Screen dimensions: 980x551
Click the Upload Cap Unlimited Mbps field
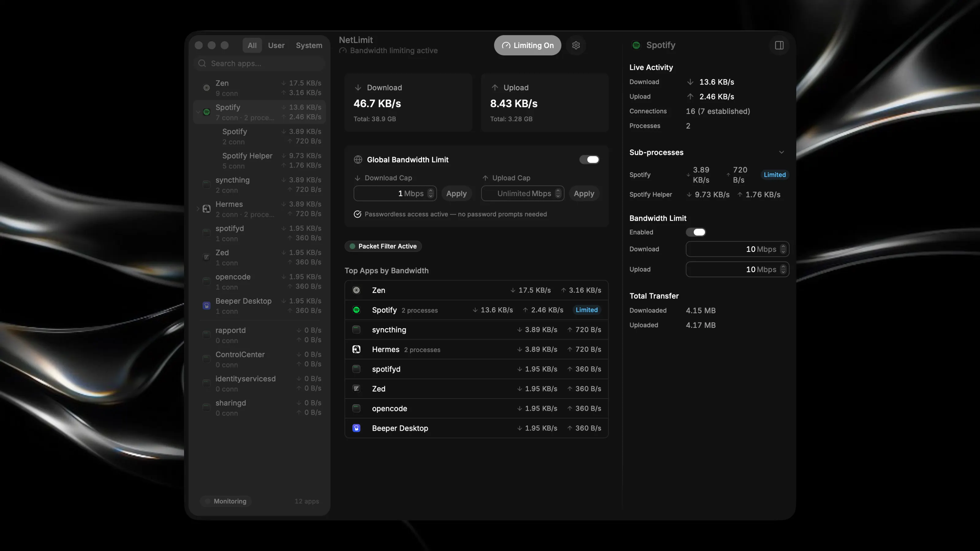tap(522, 193)
